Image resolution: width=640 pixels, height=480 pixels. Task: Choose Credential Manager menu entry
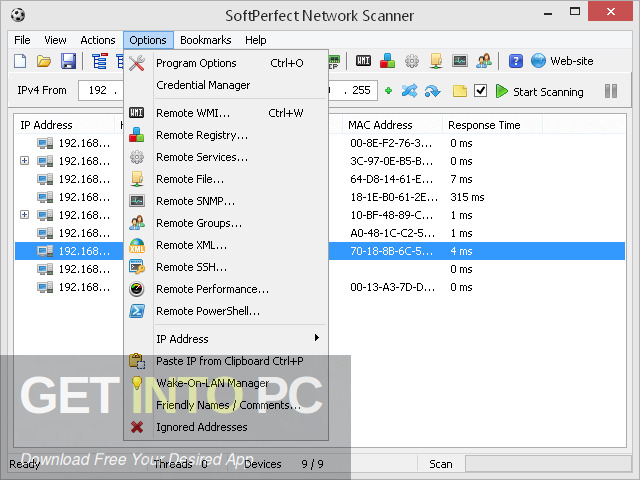point(226,85)
